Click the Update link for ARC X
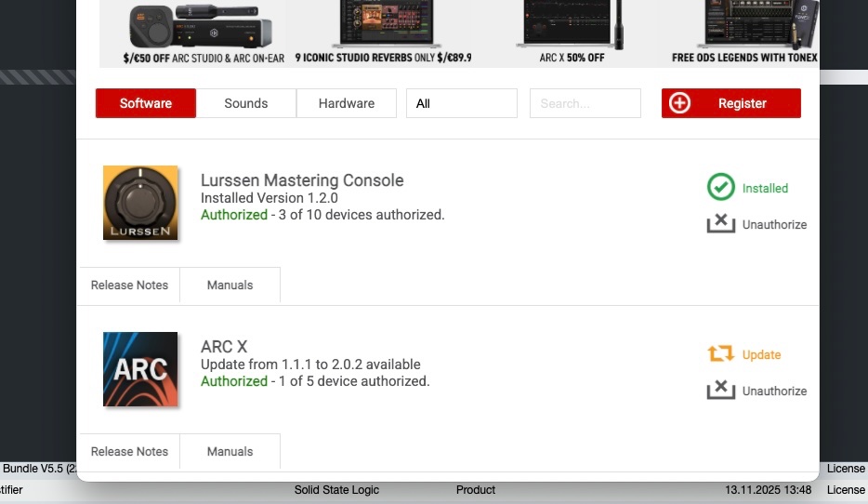 point(761,354)
